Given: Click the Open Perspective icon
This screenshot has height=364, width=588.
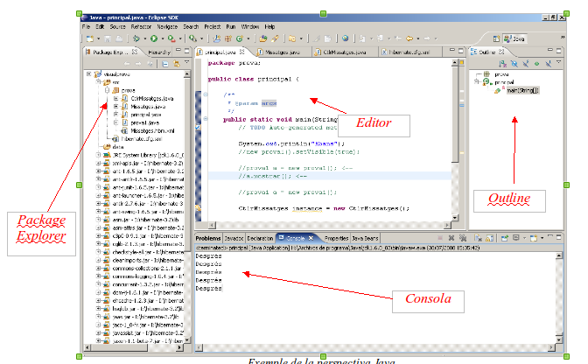Looking at the screenshot, I should pos(496,38).
